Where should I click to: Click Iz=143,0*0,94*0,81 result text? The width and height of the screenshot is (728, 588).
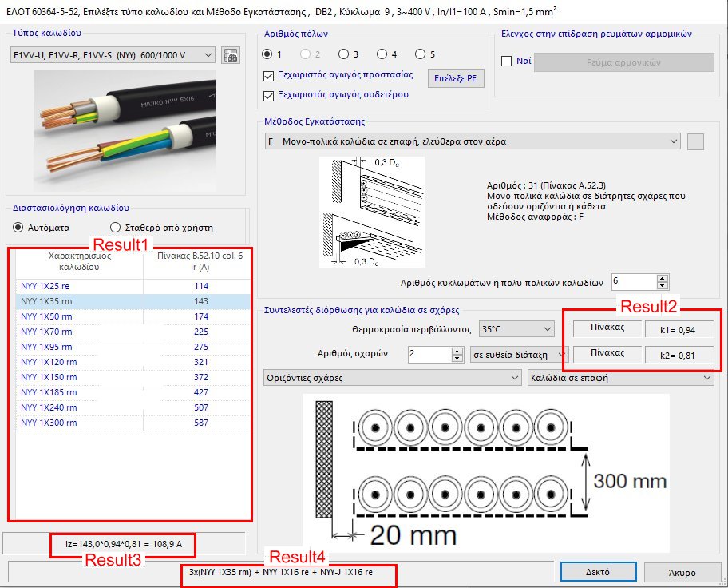pyautogui.click(x=124, y=544)
